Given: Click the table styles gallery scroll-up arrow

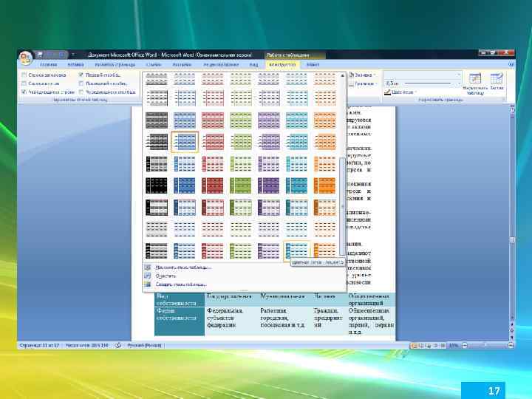Looking at the screenshot, I should tap(342, 75).
